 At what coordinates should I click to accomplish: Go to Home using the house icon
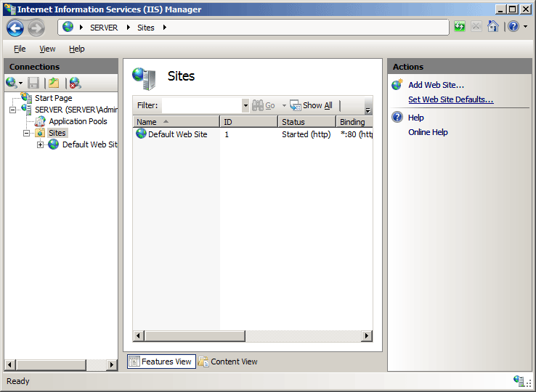493,27
